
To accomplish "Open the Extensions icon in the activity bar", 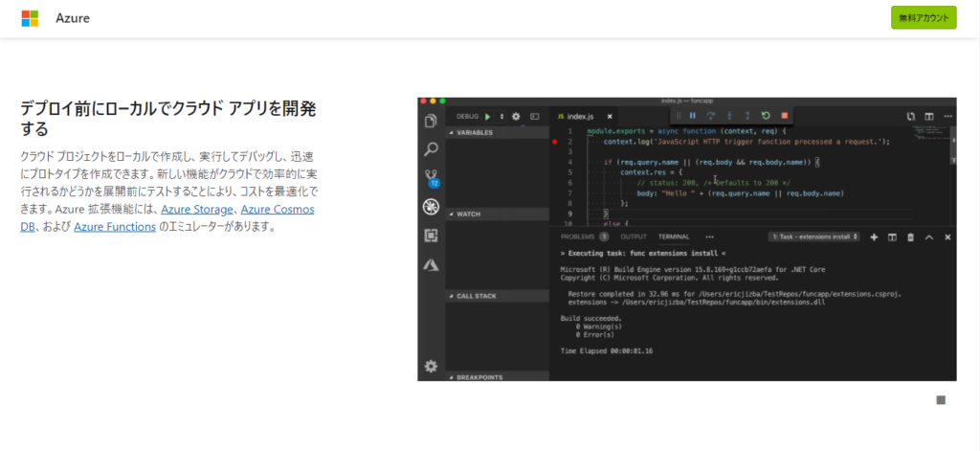I will 431,236.
